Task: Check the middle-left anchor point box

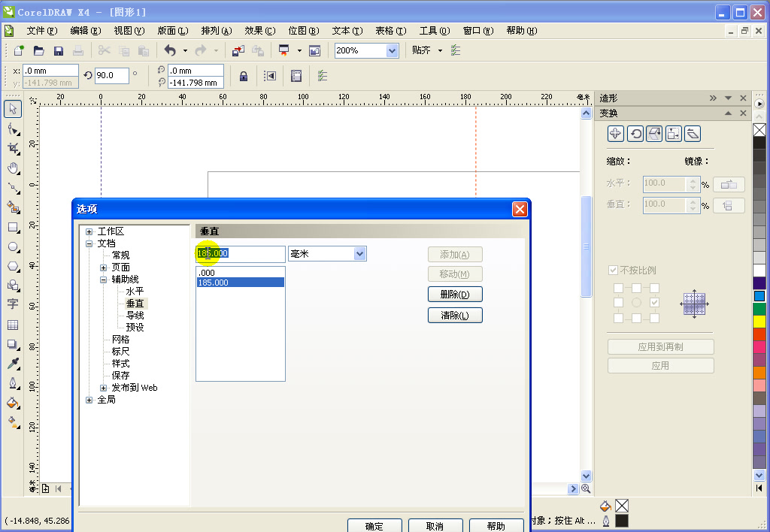Action: click(618, 302)
